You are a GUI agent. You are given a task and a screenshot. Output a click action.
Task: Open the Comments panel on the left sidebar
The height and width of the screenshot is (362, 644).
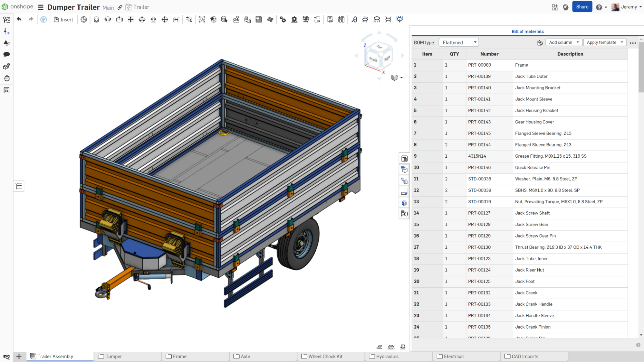pyautogui.click(x=6, y=55)
